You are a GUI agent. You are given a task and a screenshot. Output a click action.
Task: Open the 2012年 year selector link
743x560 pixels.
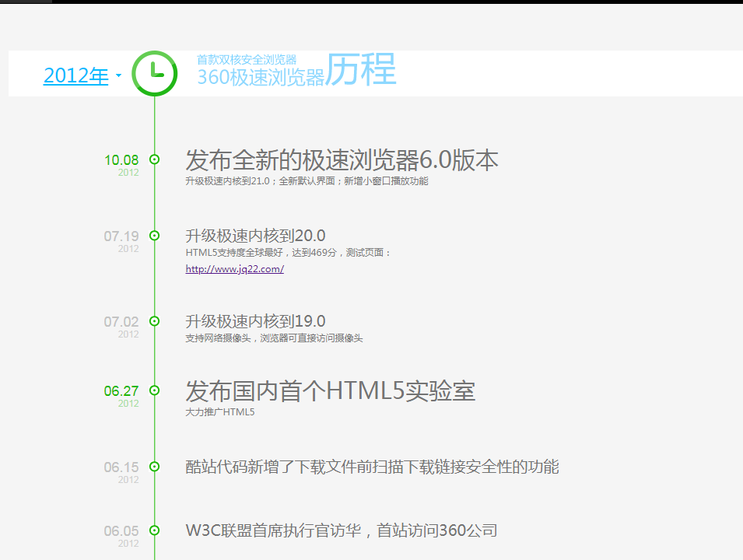[75, 75]
